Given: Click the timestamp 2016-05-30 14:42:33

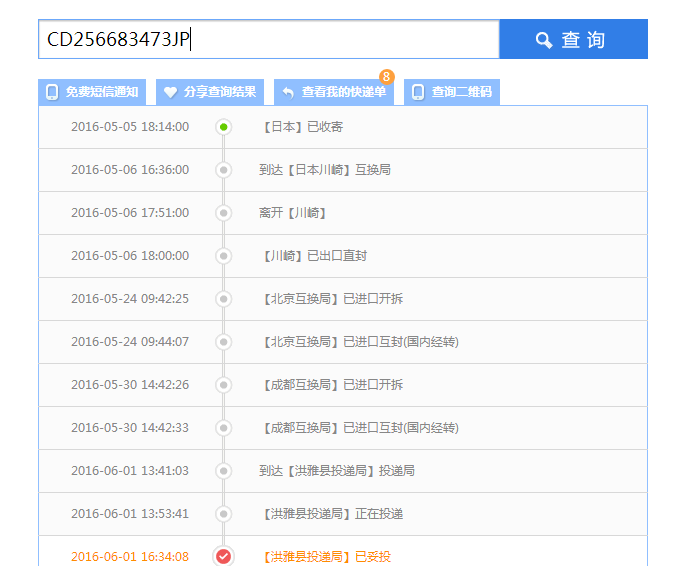Looking at the screenshot, I should pyautogui.click(x=130, y=428).
